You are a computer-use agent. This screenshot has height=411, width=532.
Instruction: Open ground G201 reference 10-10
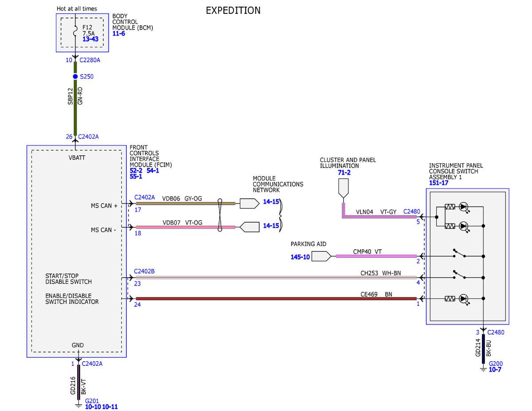pos(93,406)
